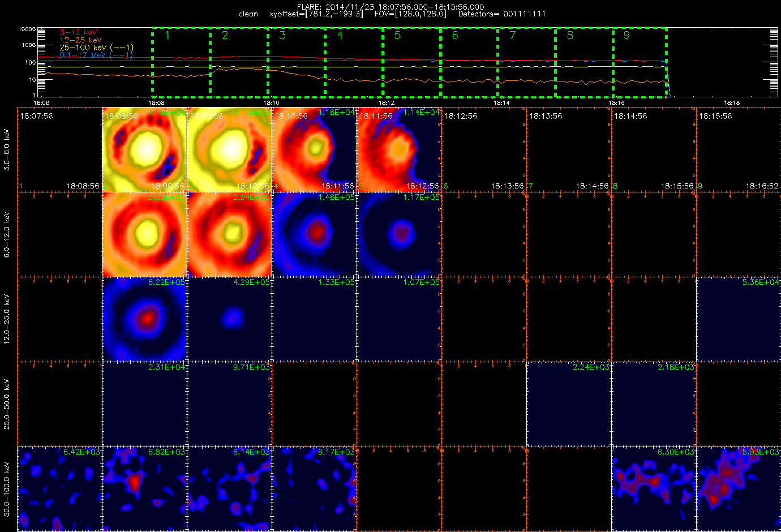
Task: Select the 6.0-12.0 keV row label
Action: tap(7, 234)
